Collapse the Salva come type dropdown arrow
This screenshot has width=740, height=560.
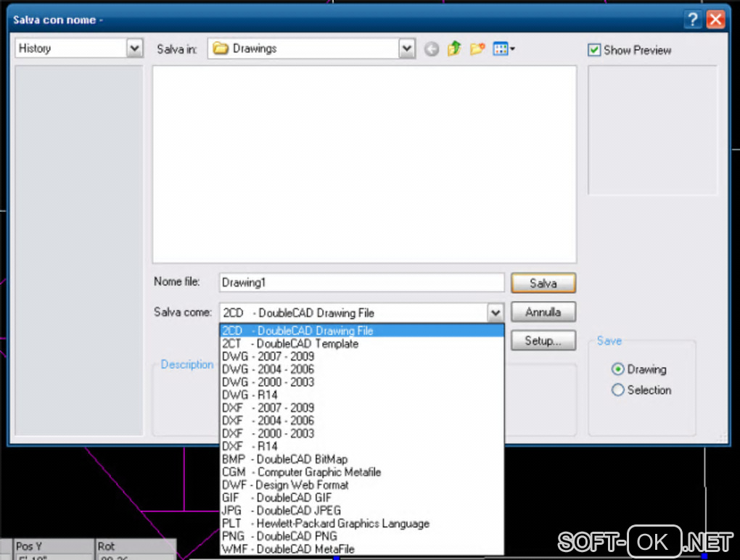pyautogui.click(x=495, y=313)
